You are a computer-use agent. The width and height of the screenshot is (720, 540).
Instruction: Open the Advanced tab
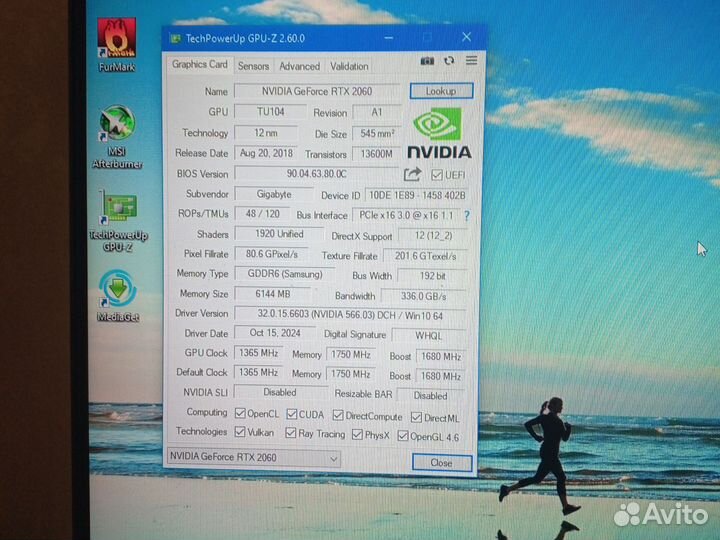(299, 66)
